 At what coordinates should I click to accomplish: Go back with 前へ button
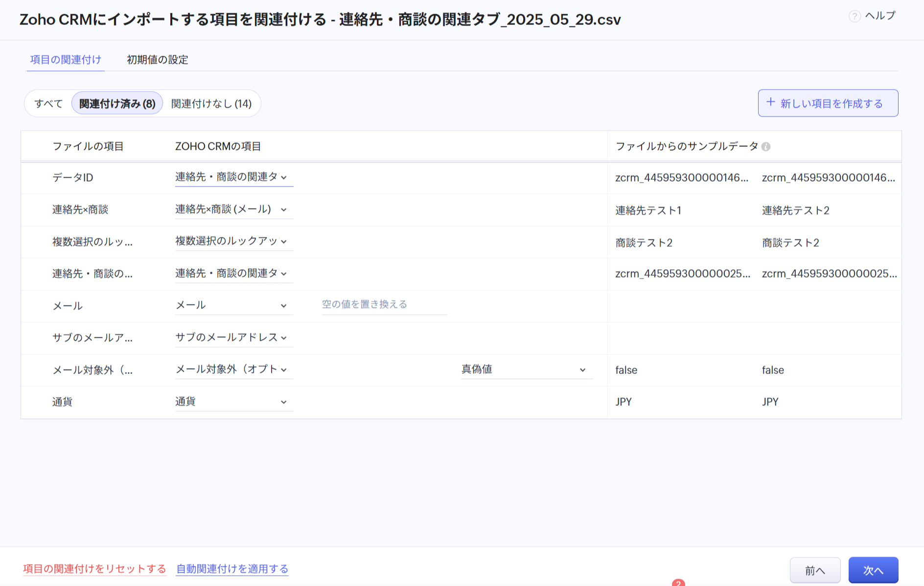coord(815,570)
